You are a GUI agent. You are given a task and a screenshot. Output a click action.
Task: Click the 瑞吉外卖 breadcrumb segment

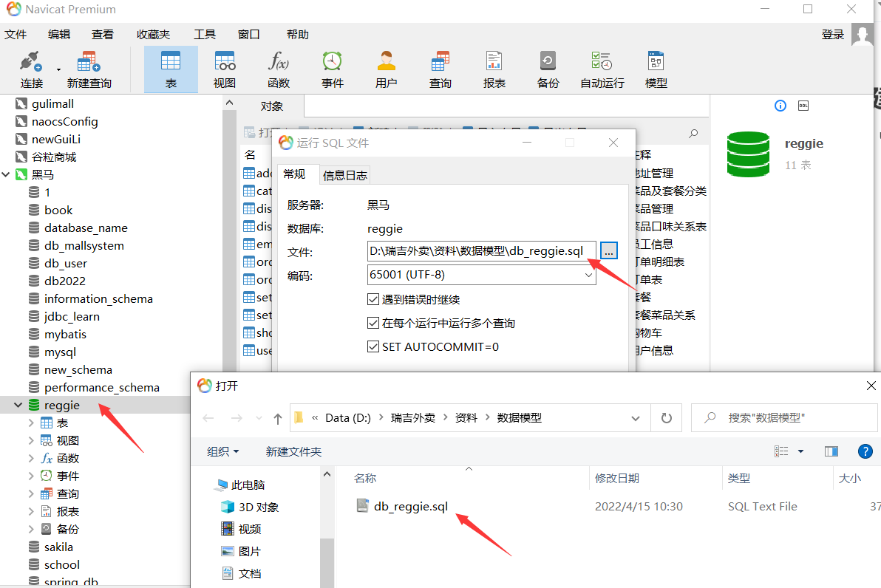click(413, 418)
